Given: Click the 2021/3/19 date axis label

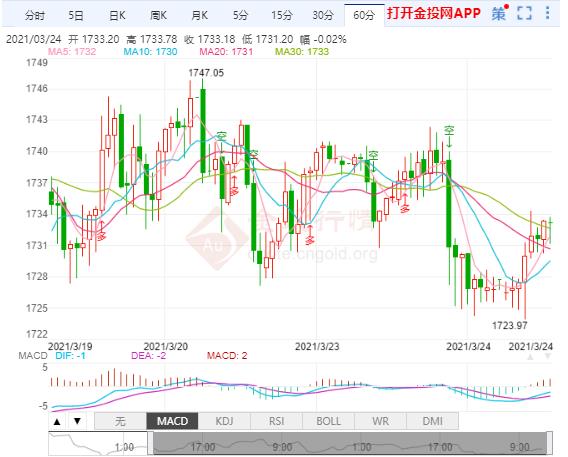Looking at the screenshot, I should click(70, 347).
